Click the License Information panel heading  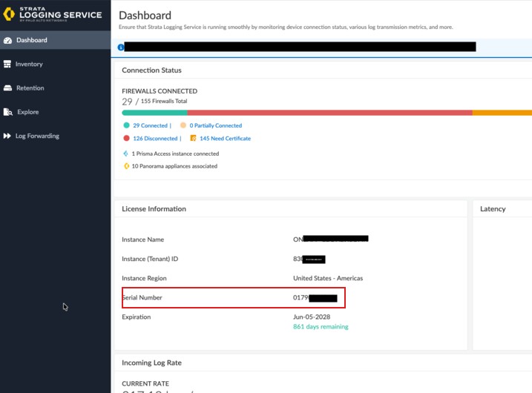pyautogui.click(x=154, y=209)
